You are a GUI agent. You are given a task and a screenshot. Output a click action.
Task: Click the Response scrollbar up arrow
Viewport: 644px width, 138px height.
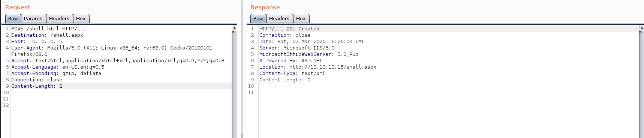point(641,28)
